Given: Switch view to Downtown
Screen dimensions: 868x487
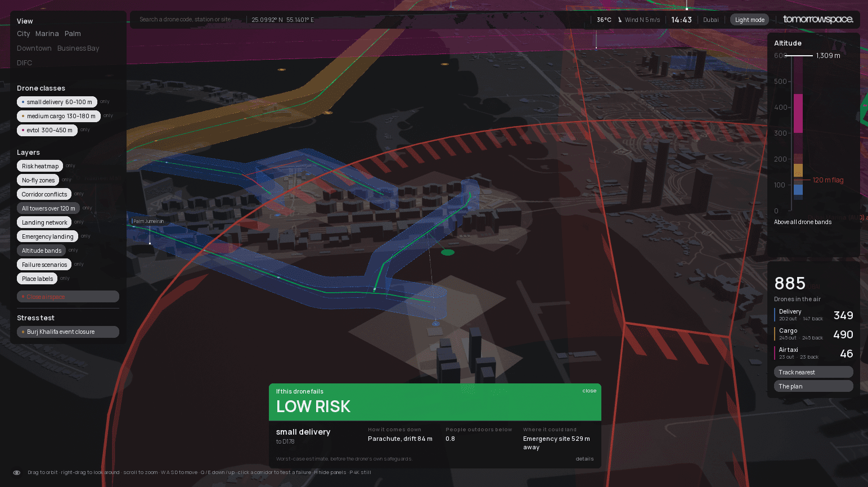Looking at the screenshot, I should click(x=34, y=48).
